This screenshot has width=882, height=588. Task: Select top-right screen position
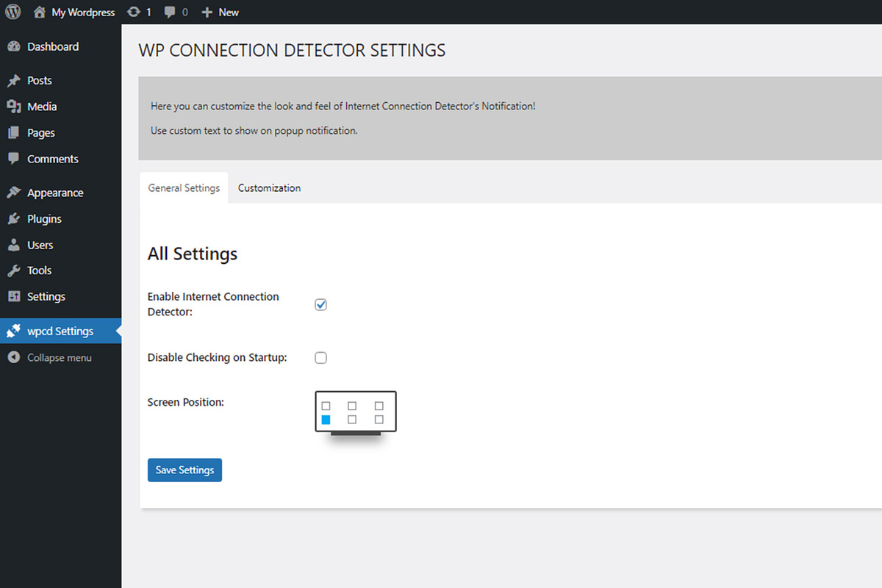[379, 406]
